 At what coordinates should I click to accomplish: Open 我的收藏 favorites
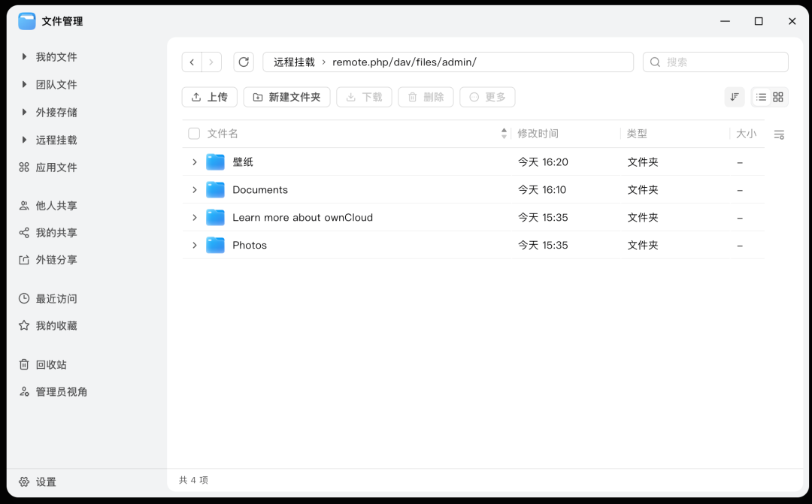(48, 325)
